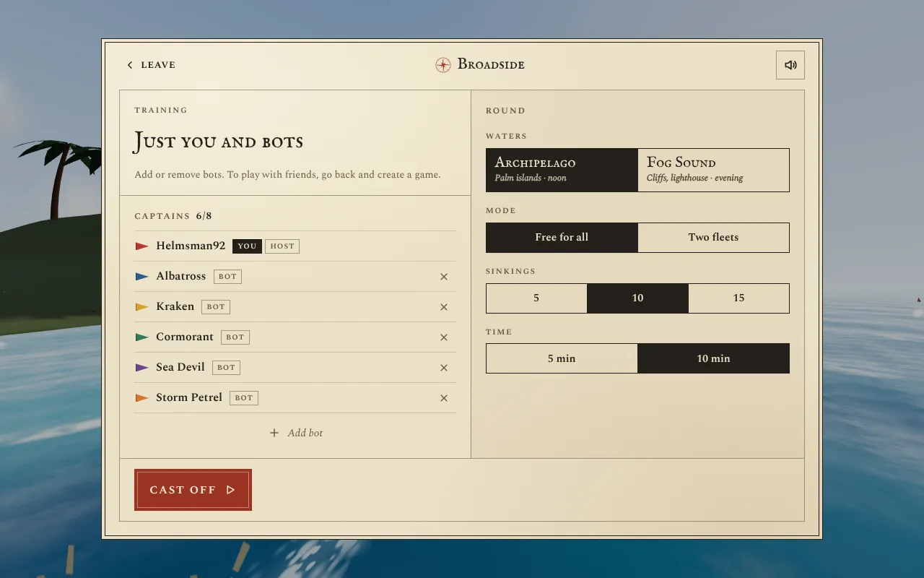Viewport: 924px width, 578px height.
Task: Click the YOU badge next to Helmsman92
Action: pyautogui.click(x=247, y=246)
